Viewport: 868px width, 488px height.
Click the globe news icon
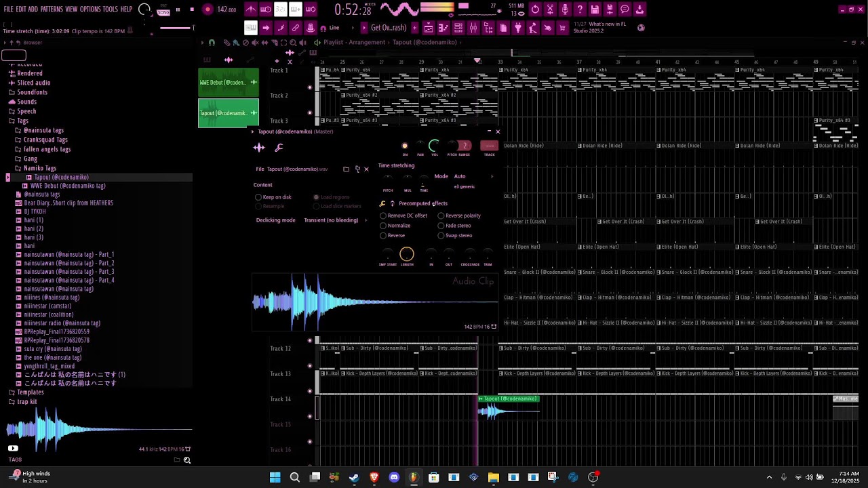[x=641, y=28]
